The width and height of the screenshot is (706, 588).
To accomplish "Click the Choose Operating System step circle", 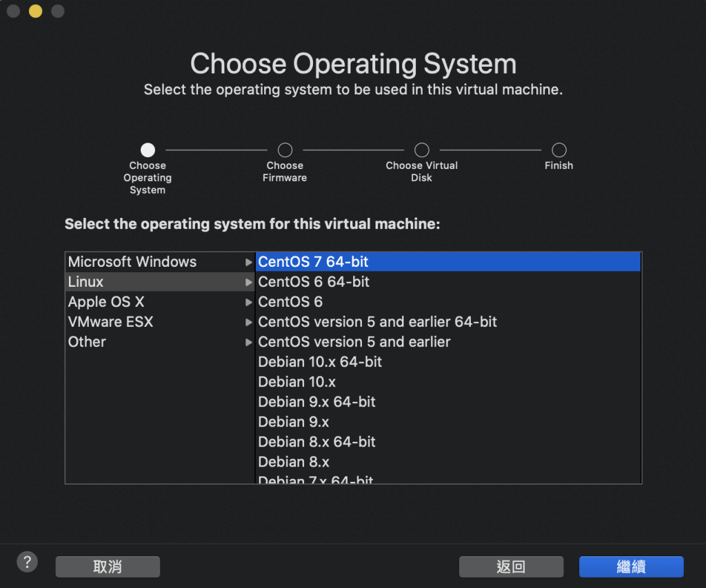I will pos(148,150).
